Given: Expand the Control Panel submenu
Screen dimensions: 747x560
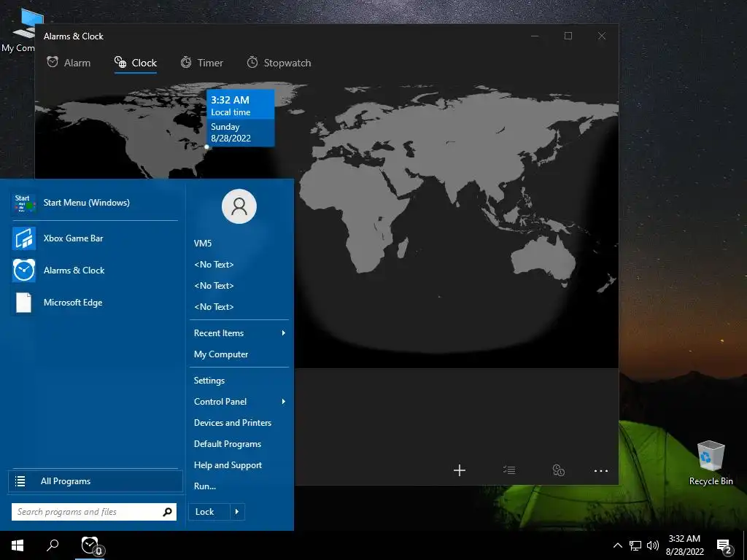Looking at the screenshot, I should tap(239, 402).
